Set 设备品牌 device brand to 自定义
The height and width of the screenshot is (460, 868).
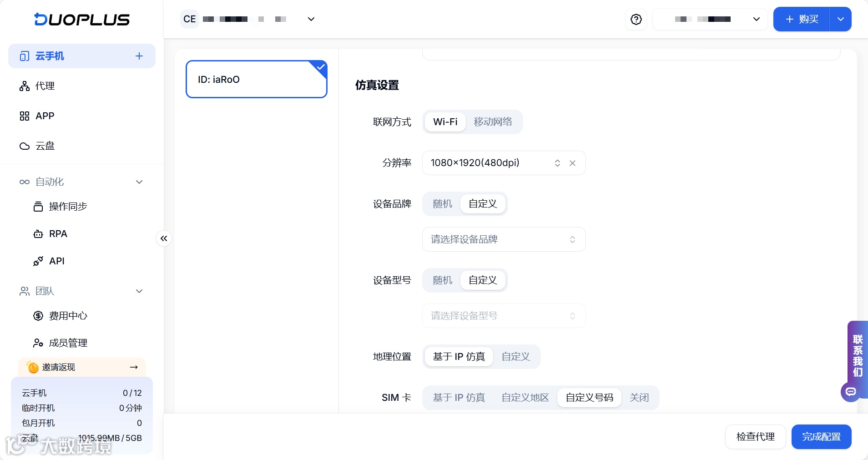(x=483, y=204)
